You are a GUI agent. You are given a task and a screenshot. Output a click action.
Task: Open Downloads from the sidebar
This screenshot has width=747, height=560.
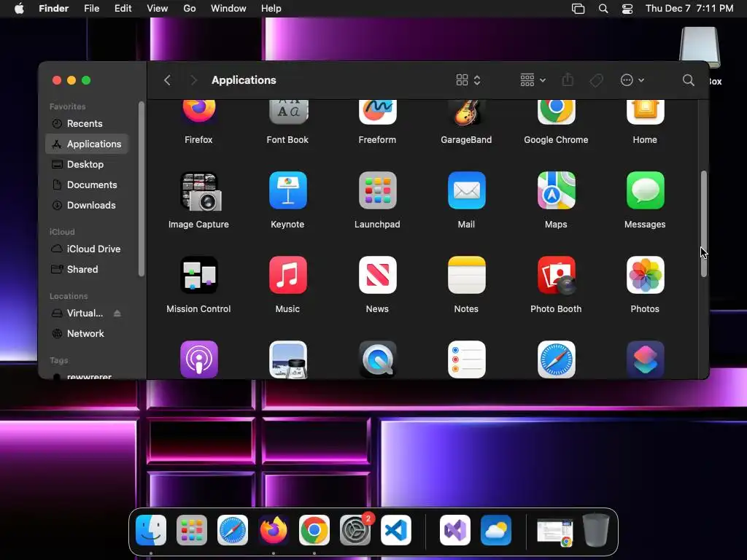click(x=87, y=205)
